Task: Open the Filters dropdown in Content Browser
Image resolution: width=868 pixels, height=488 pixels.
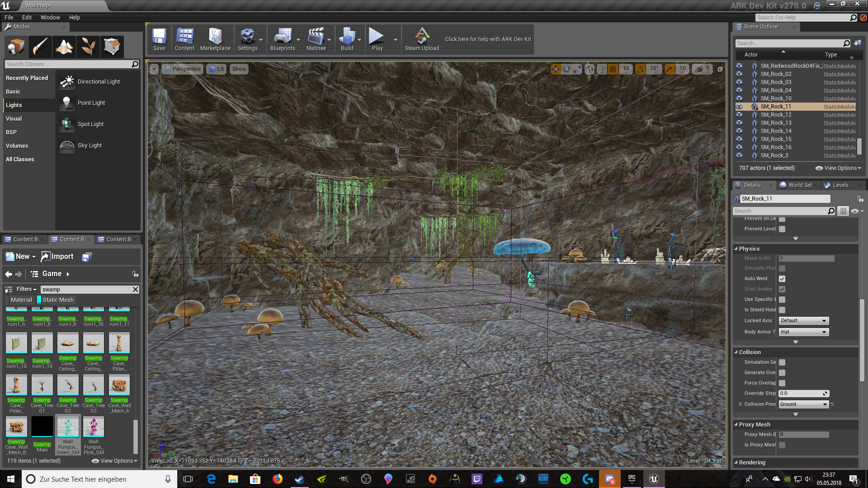Action: (x=26, y=289)
